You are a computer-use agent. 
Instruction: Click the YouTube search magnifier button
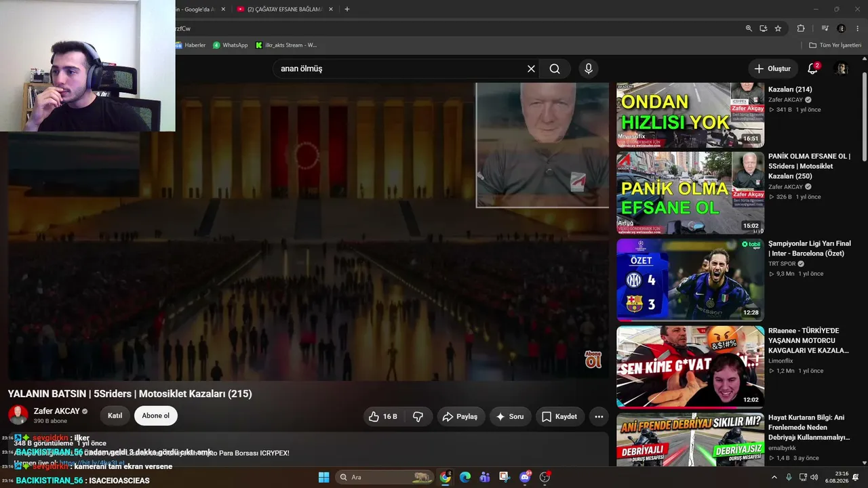pyautogui.click(x=555, y=68)
